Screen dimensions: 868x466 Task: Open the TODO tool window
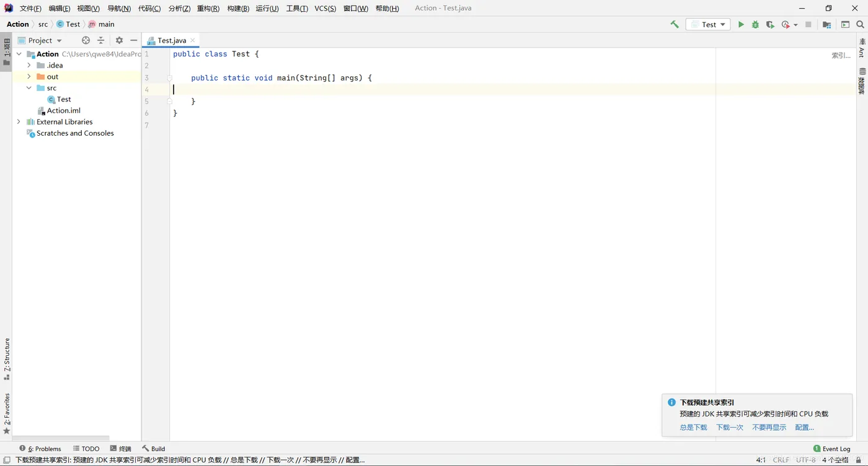point(86,449)
